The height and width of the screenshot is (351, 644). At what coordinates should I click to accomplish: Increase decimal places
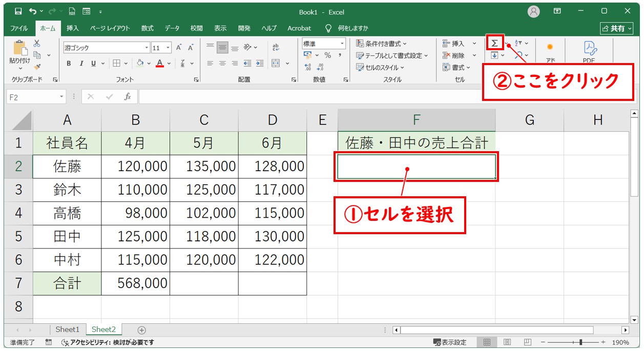tap(307, 67)
